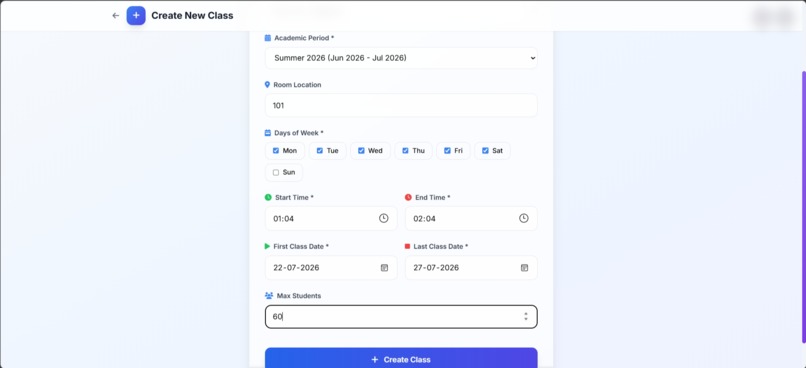Viewport: 806px width, 368px height.
Task: Click the Room Location label
Action: (297, 85)
